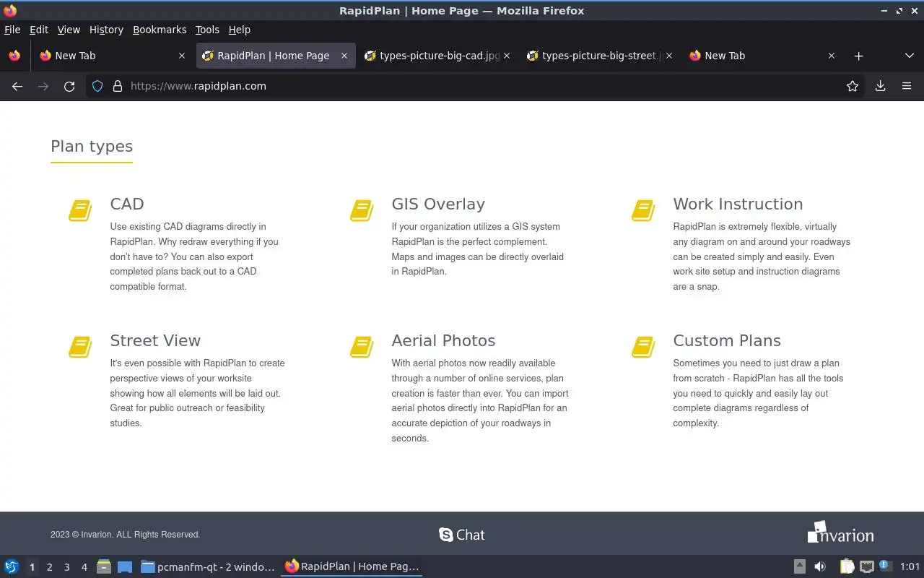924x578 pixels.
Task: Click the Aerial Photos heading
Action: (443, 341)
